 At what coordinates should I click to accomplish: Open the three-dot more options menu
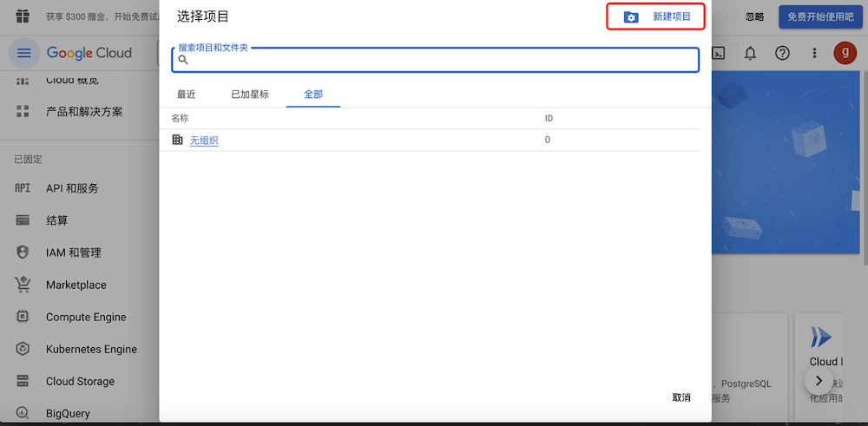[x=814, y=53]
